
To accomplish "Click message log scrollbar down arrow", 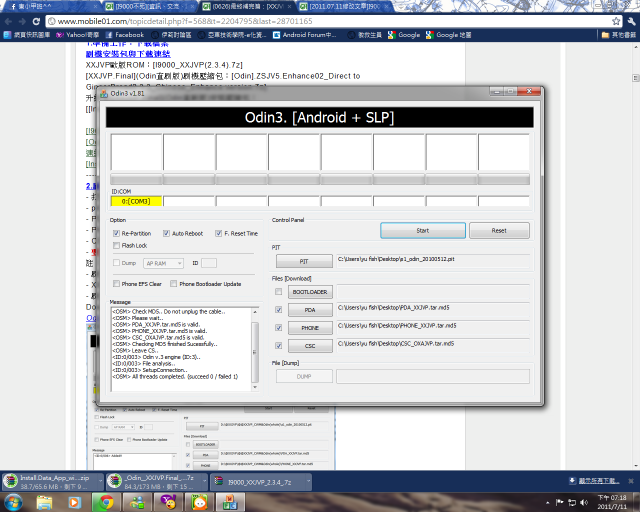I will pyautogui.click(x=255, y=387).
